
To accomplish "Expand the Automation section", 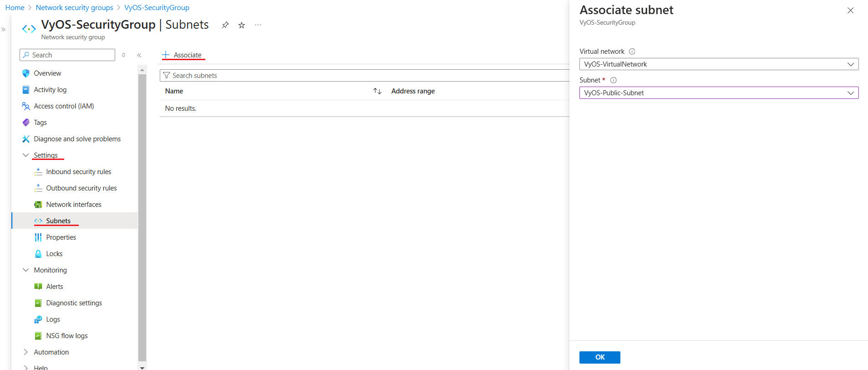I will [26, 352].
